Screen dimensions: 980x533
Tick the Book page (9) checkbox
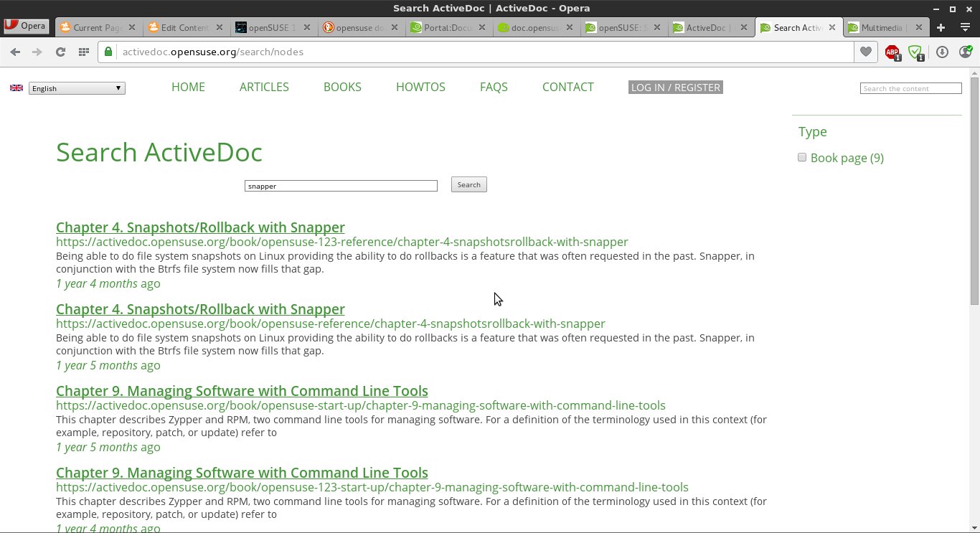pyautogui.click(x=802, y=157)
